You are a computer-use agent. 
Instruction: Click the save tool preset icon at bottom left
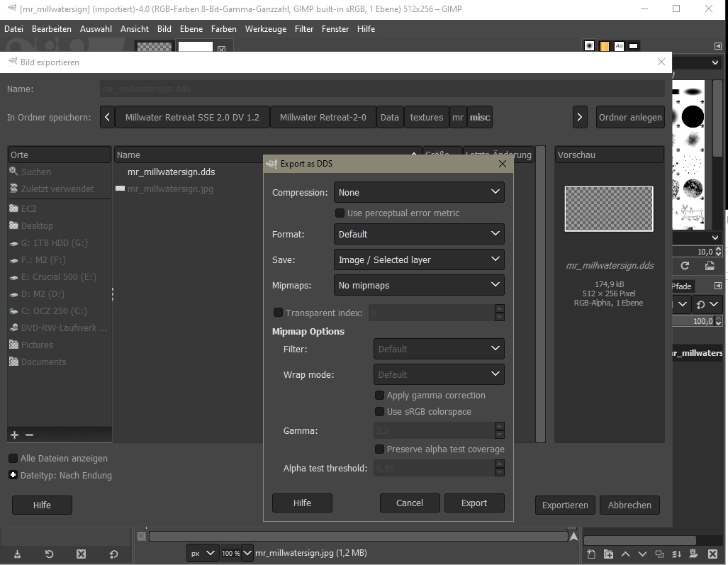click(17, 554)
